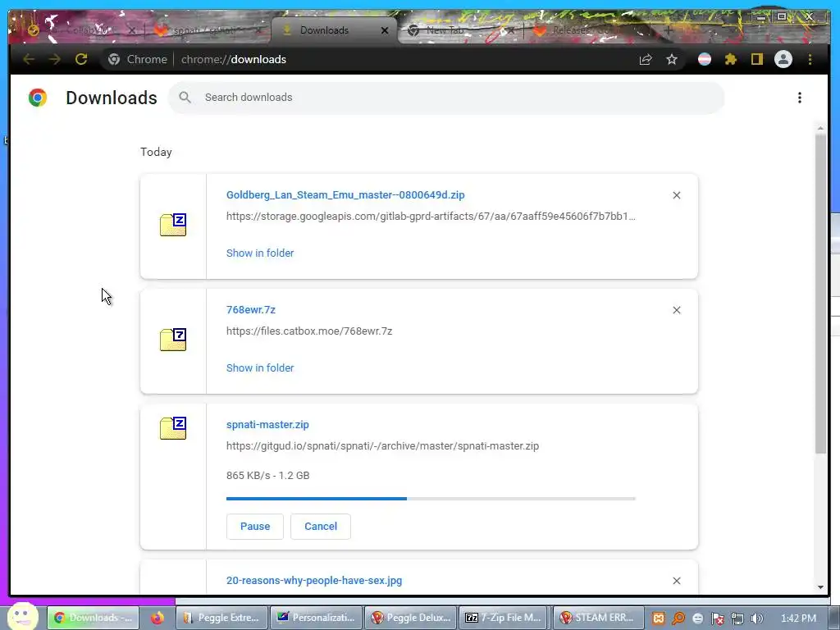Click the spnati-master.zip archive icon

tap(173, 428)
